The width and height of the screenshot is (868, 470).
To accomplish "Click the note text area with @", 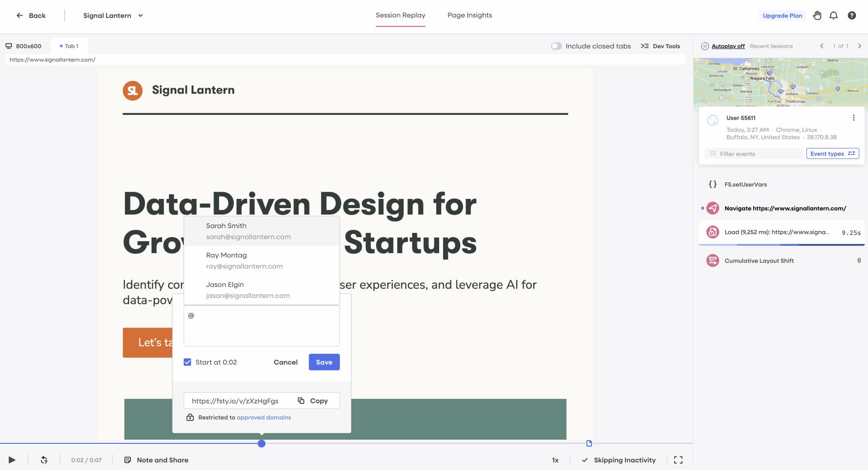I will 261,326.
